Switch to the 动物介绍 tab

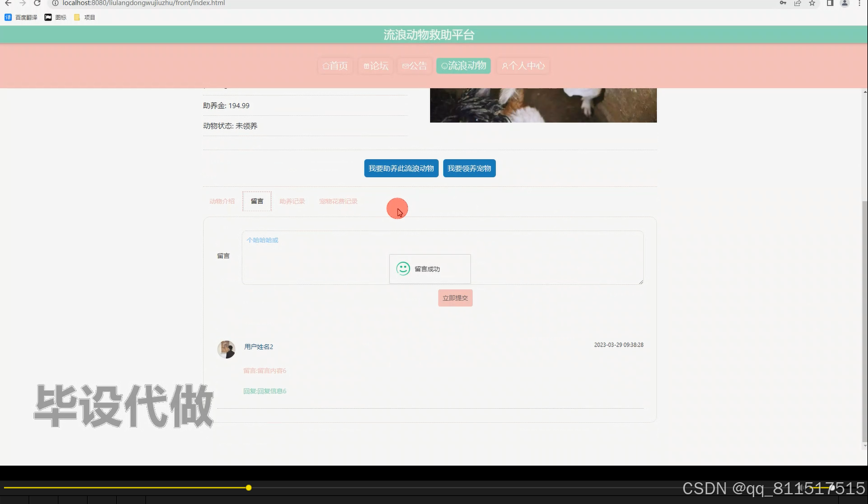point(222,202)
